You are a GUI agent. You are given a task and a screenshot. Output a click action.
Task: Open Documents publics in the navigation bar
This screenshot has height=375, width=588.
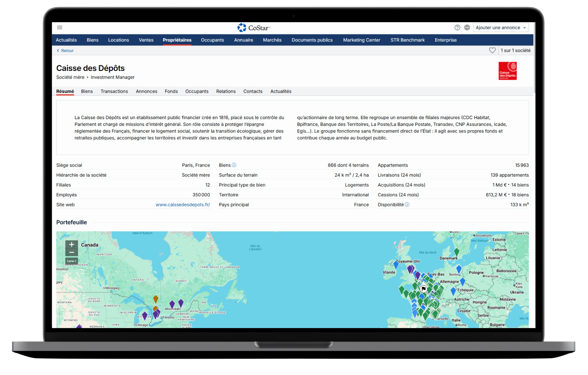pos(312,40)
